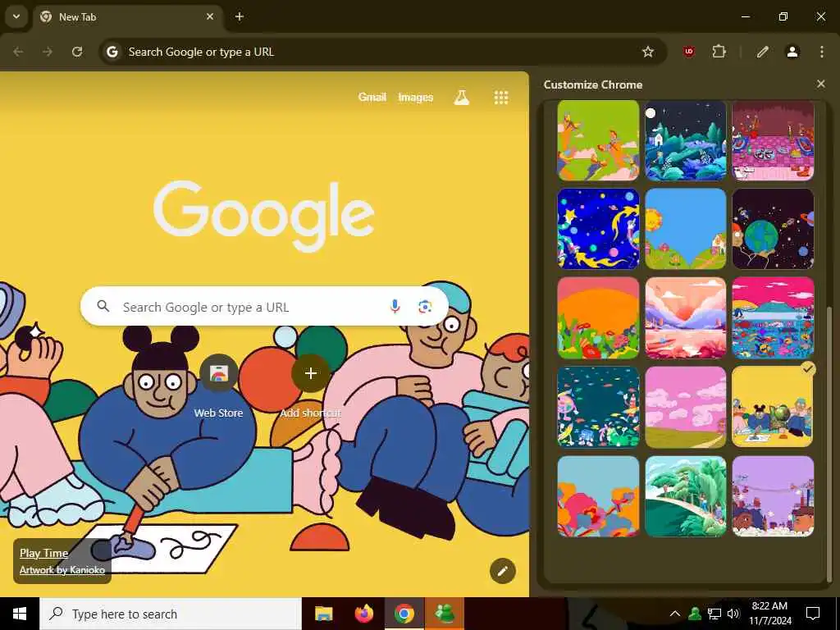840x630 pixels.
Task: Open the Extensions puzzle menu
Action: (x=719, y=52)
